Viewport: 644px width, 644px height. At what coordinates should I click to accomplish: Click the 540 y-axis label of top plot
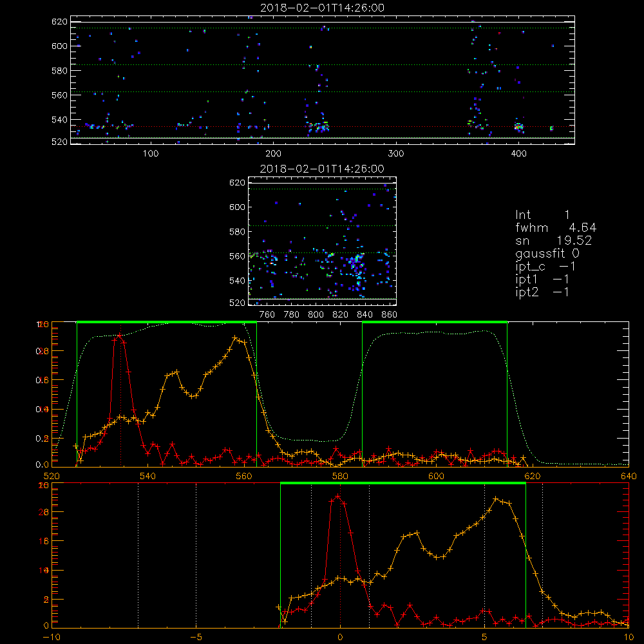[59, 120]
